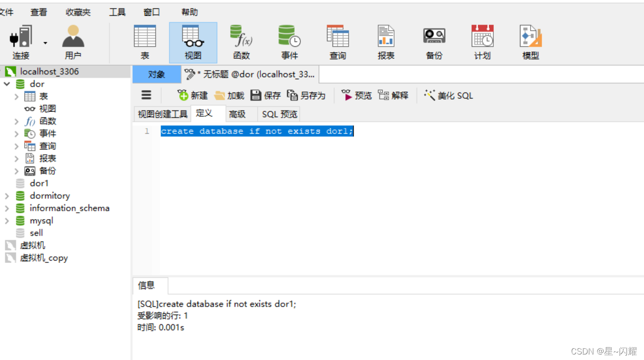Click the 另存为 save as button
The width and height of the screenshot is (644, 360).
(x=306, y=95)
